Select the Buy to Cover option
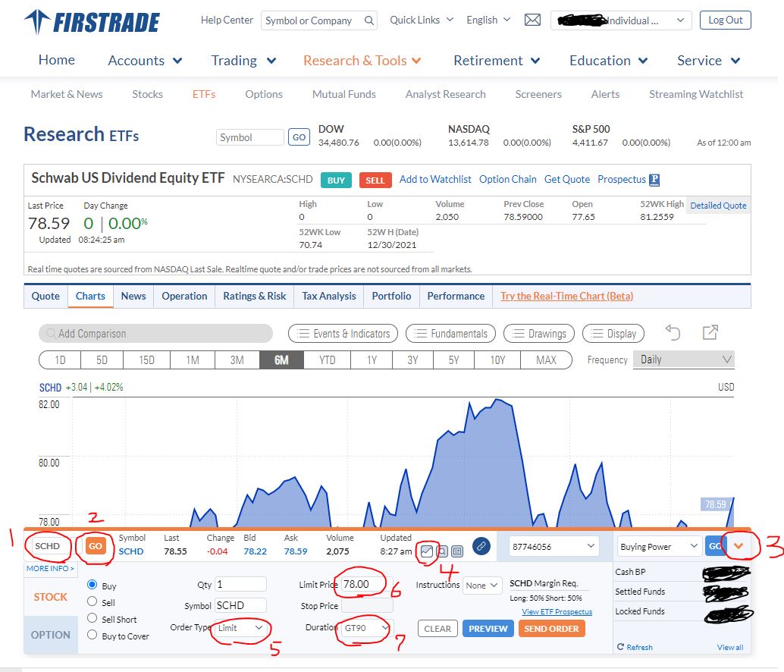Viewport: 784px width, 672px height. [92, 635]
